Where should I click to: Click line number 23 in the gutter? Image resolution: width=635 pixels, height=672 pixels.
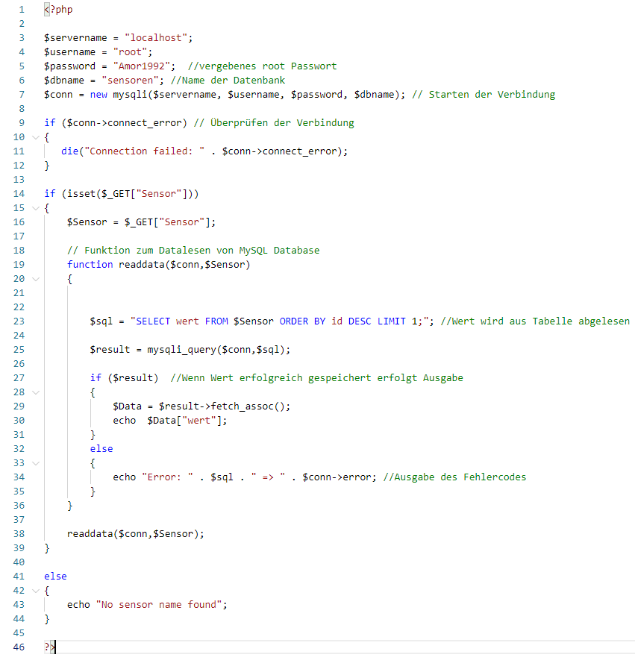pos(19,321)
